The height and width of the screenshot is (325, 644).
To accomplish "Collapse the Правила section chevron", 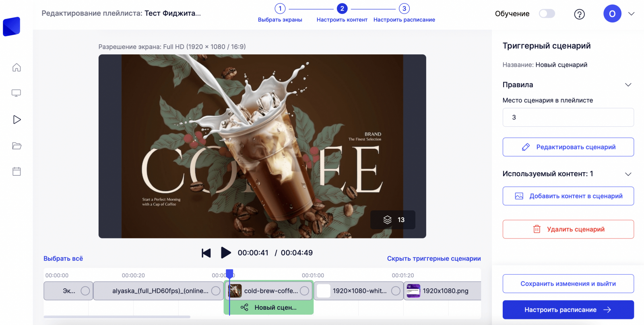I will point(628,85).
